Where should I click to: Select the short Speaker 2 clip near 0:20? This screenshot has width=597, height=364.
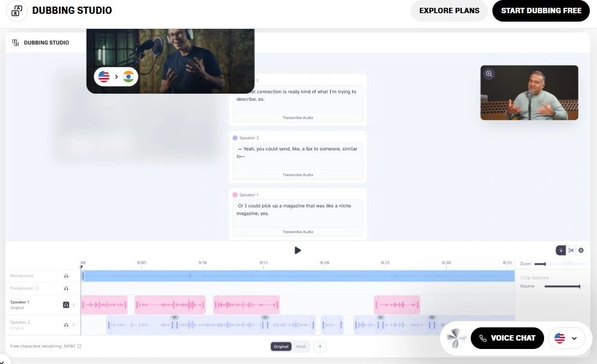pos(332,325)
